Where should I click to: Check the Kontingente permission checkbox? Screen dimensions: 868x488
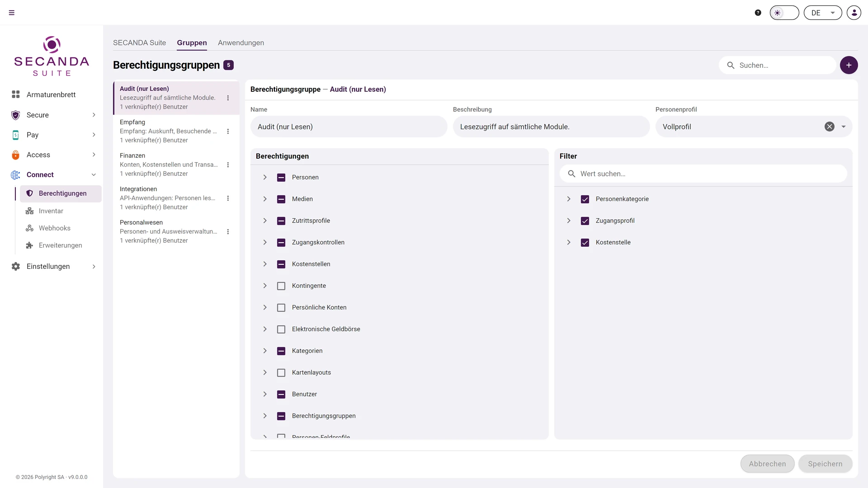point(281,286)
